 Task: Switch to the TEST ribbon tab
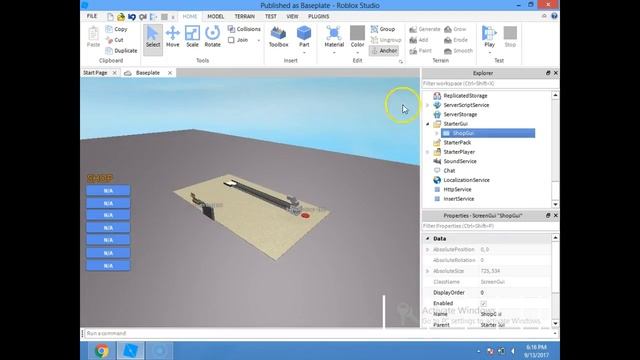pos(271,16)
